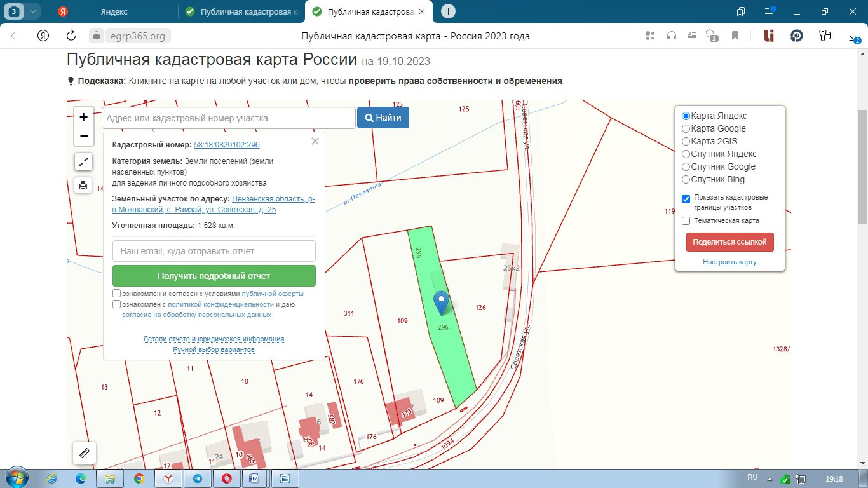The image size is (868, 488).
Task: Uncheck Показать кадастровые границы участков
Action: coord(686,199)
